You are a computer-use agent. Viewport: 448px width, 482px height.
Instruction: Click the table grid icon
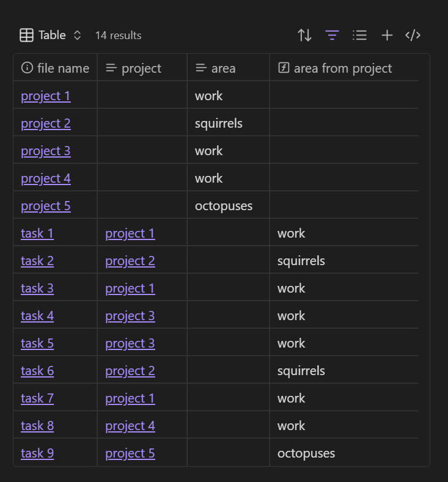pos(27,35)
